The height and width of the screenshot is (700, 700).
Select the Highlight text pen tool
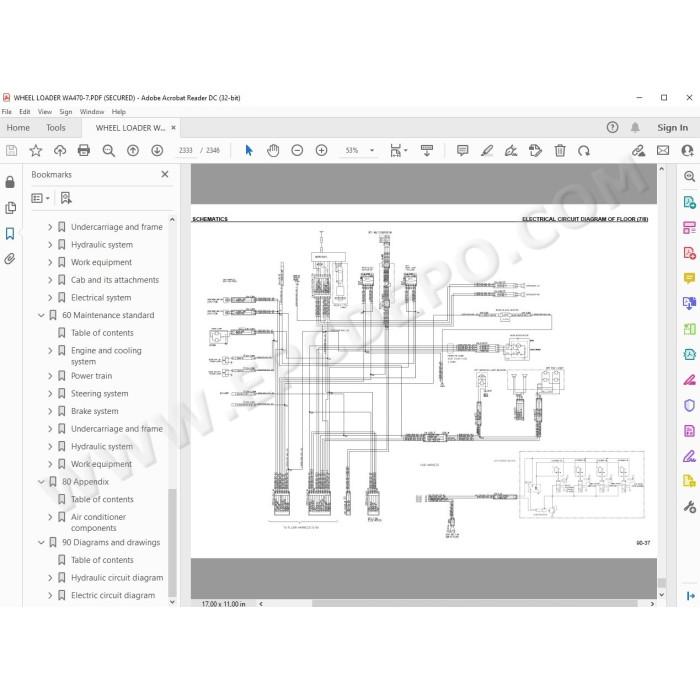(487, 150)
